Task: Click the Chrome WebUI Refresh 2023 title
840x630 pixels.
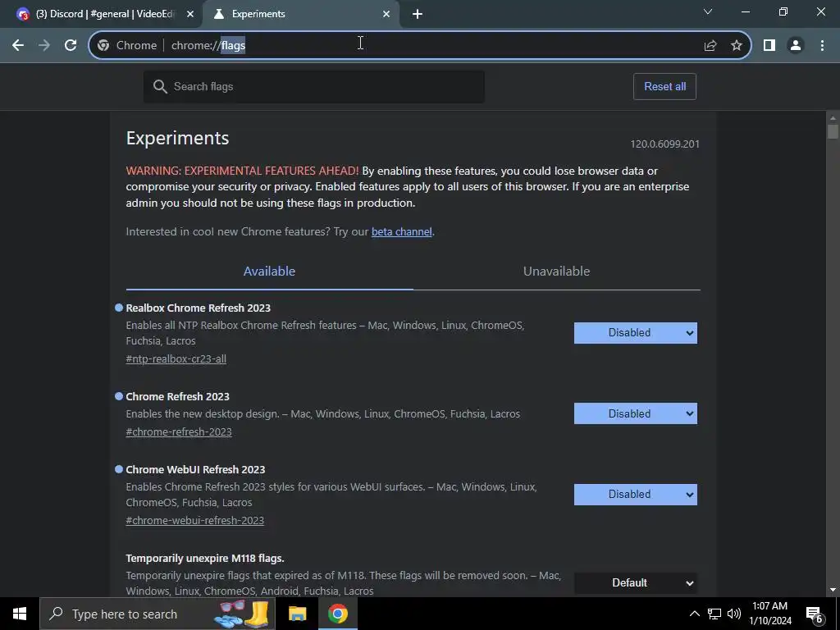Action: (x=195, y=470)
